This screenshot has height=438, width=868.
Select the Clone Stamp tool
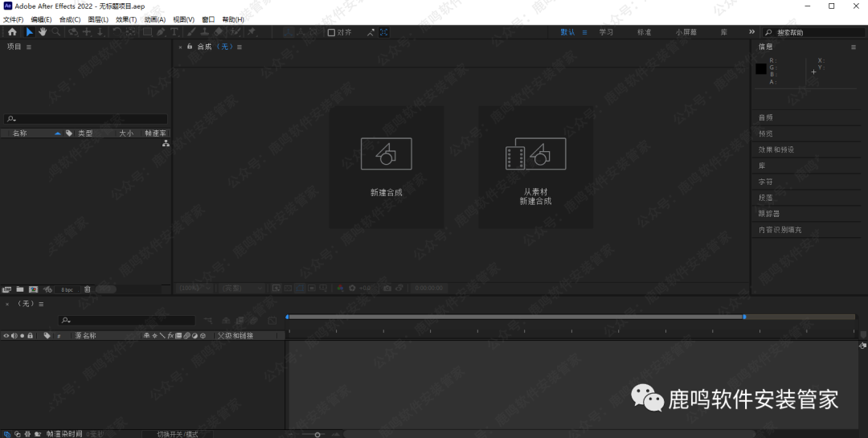click(205, 32)
